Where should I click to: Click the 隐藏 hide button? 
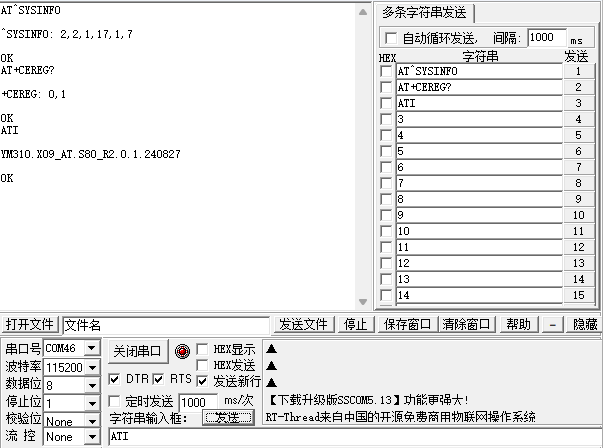[585, 325]
